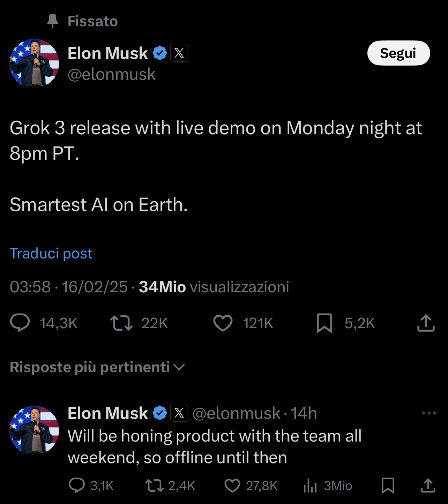The image size is (448, 504).
Task: Reply to the main Grok 3 post
Action: [20, 323]
